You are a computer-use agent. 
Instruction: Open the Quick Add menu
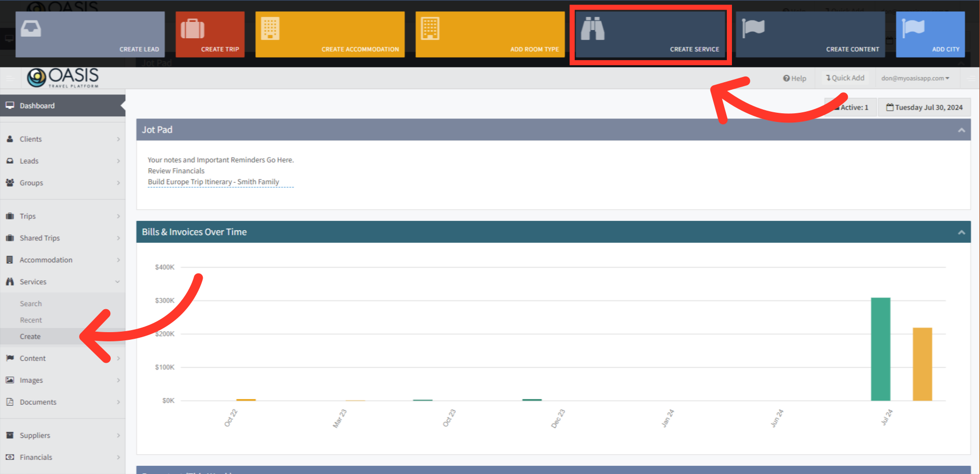pyautogui.click(x=845, y=78)
